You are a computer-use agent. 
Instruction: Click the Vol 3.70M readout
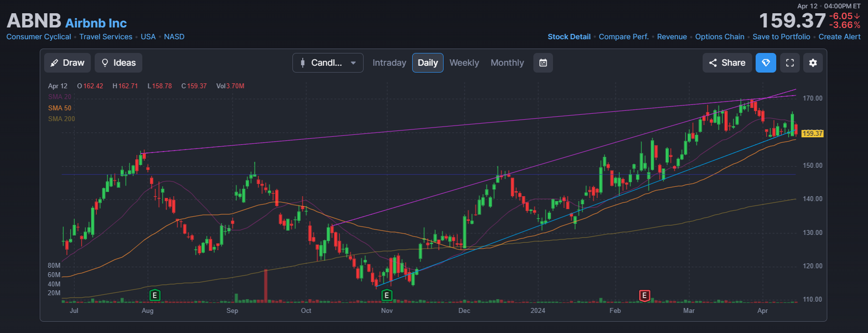tap(230, 86)
